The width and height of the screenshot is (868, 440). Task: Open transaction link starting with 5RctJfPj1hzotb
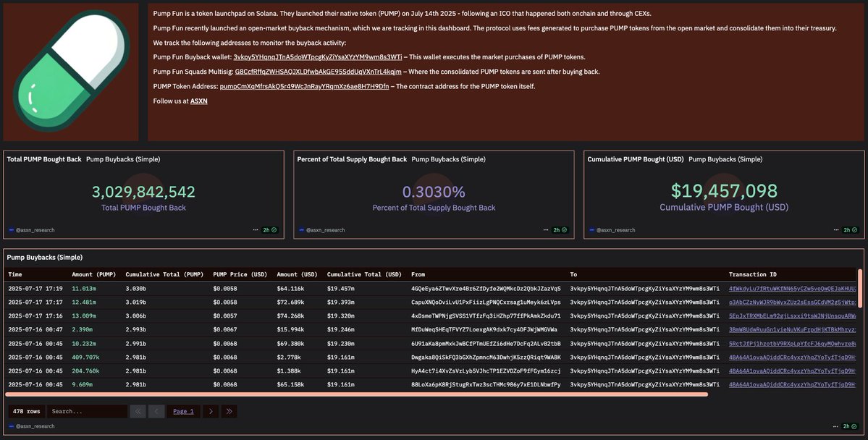pyautogui.click(x=792, y=343)
